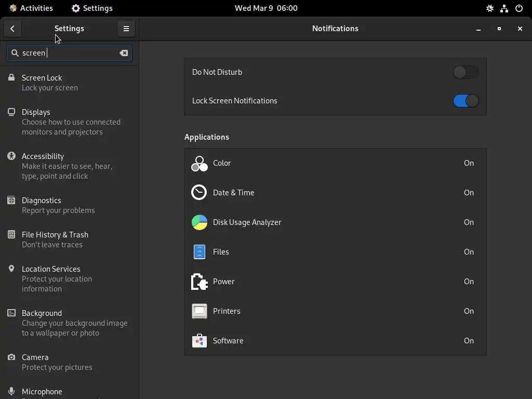Viewport: 532px width, 399px height.
Task: Click the Microphone icon in sidebar
Action: coord(11,391)
